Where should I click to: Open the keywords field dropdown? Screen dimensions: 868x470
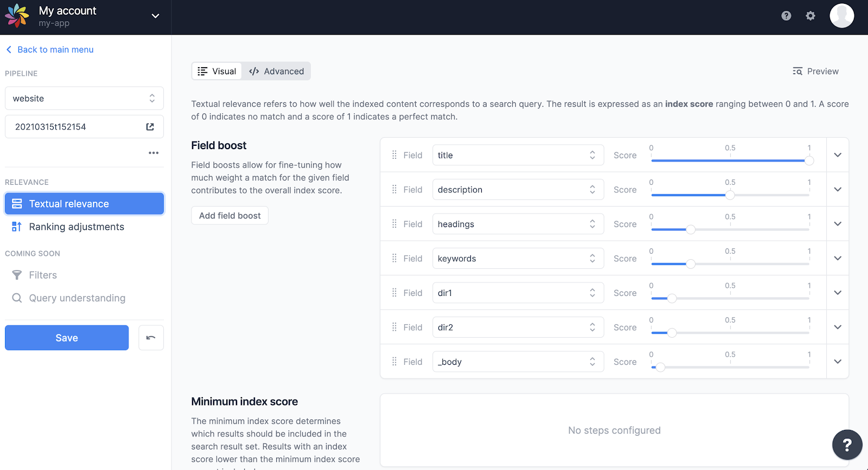(x=518, y=259)
